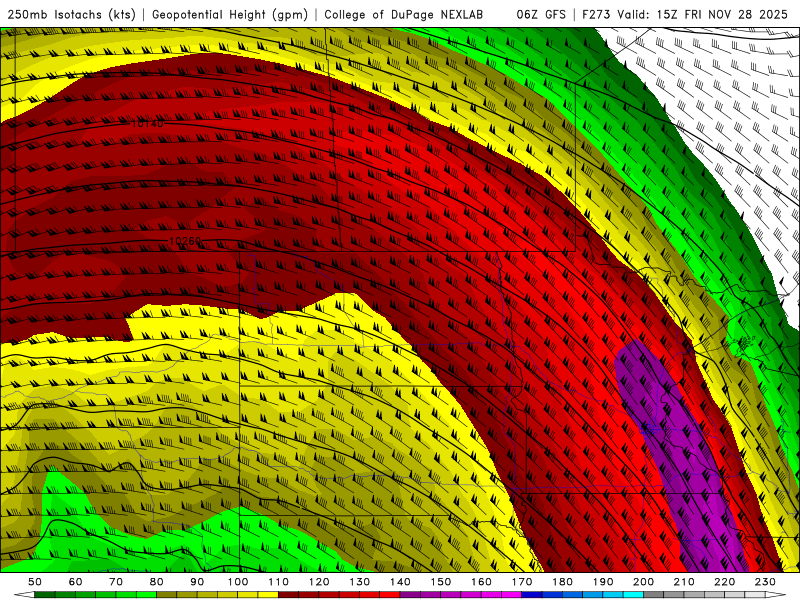
Task: Click the "250mb Isotachs (kts)" title text
Action: [x=71, y=15]
